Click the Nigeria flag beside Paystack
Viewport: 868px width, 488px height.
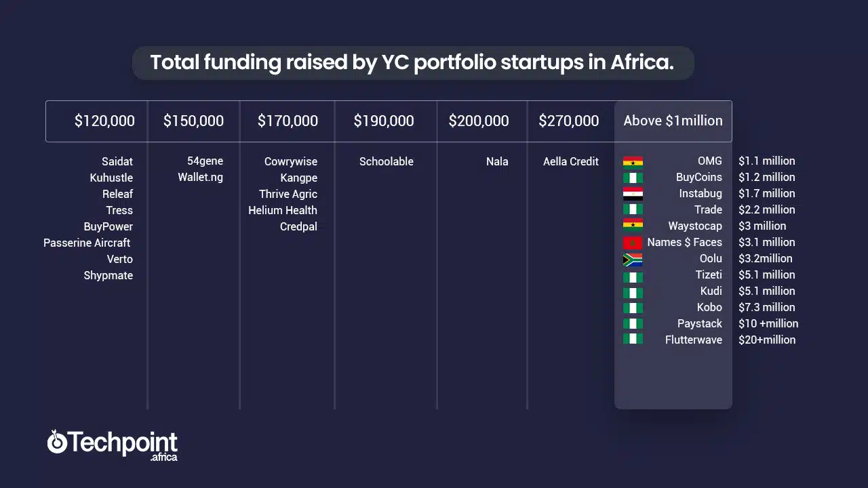(x=633, y=324)
